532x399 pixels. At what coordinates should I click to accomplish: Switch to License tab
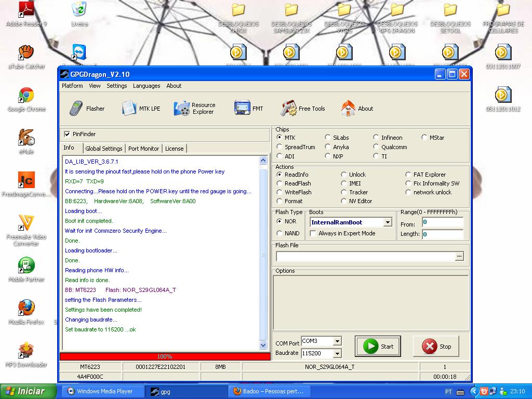(175, 149)
